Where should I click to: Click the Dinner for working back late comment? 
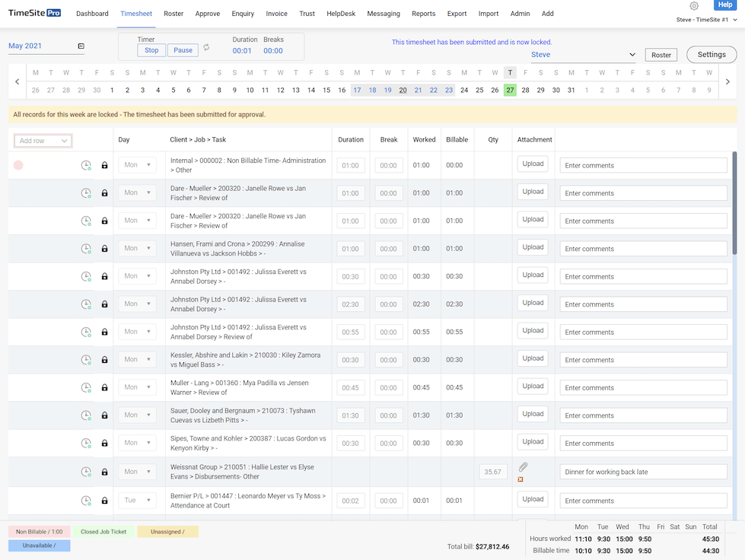(x=643, y=472)
